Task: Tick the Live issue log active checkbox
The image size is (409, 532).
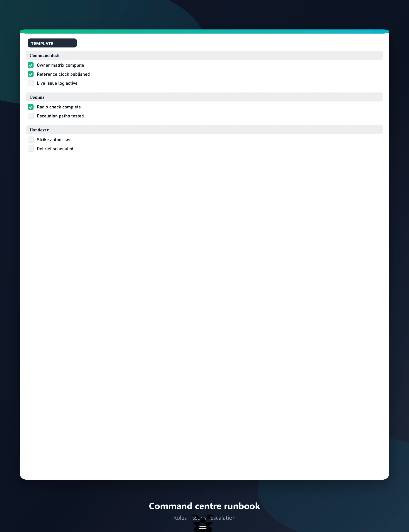Action: pyautogui.click(x=31, y=83)
